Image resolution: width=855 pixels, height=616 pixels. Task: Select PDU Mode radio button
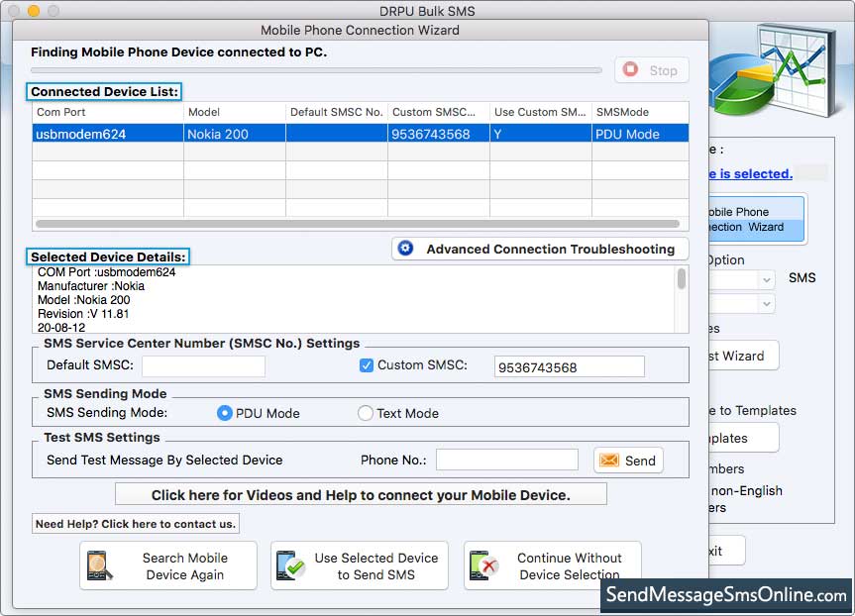tap(224, 413)
